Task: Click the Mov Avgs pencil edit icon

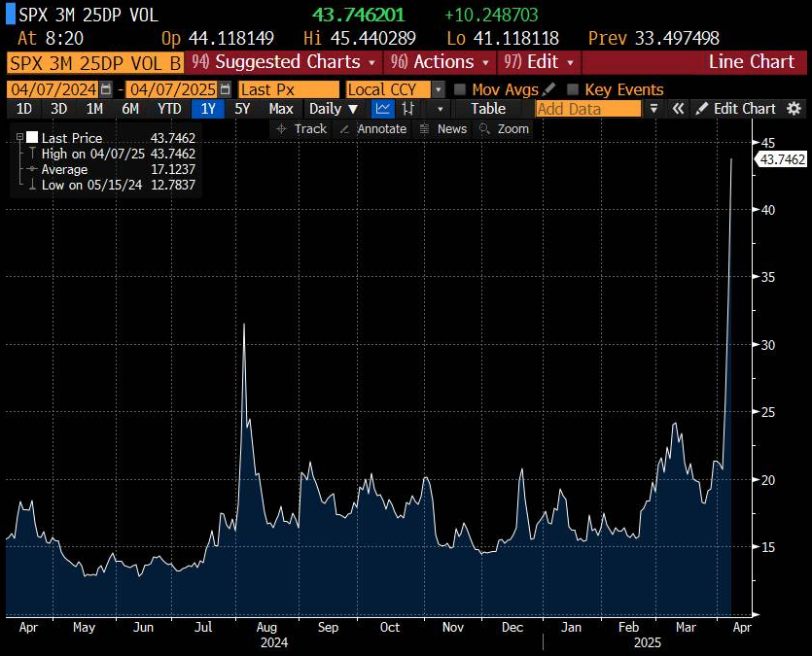Action: tap(549, 89)
